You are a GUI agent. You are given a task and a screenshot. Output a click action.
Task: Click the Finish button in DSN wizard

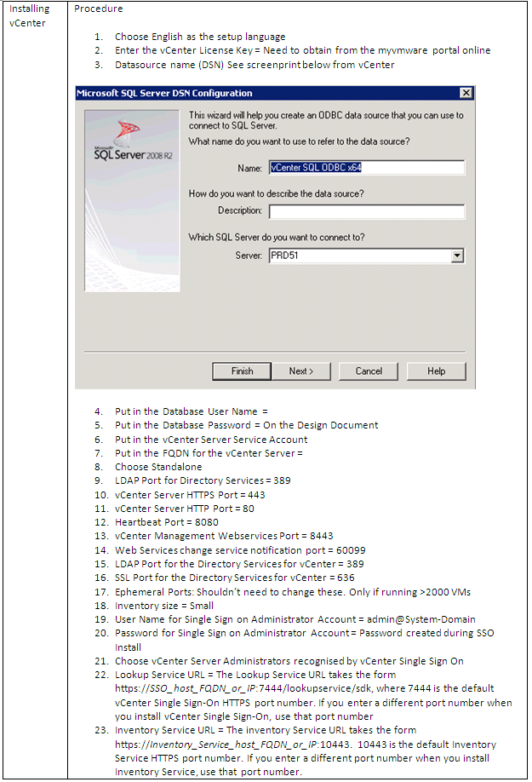pyautogui.click(x=242, y=371)
